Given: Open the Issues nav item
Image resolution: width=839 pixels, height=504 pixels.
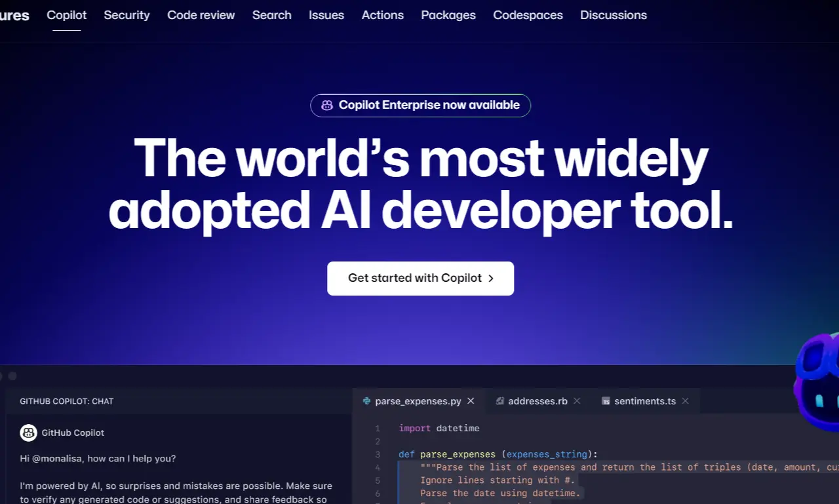Looking at the screenshot, I should click(x=326, y=15).
